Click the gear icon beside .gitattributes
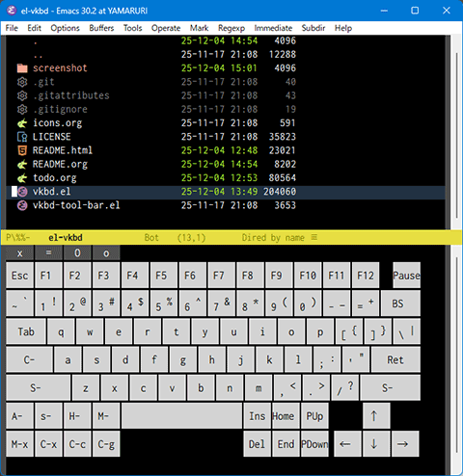This screenshot has height=476, width=463. pos(22,95)
